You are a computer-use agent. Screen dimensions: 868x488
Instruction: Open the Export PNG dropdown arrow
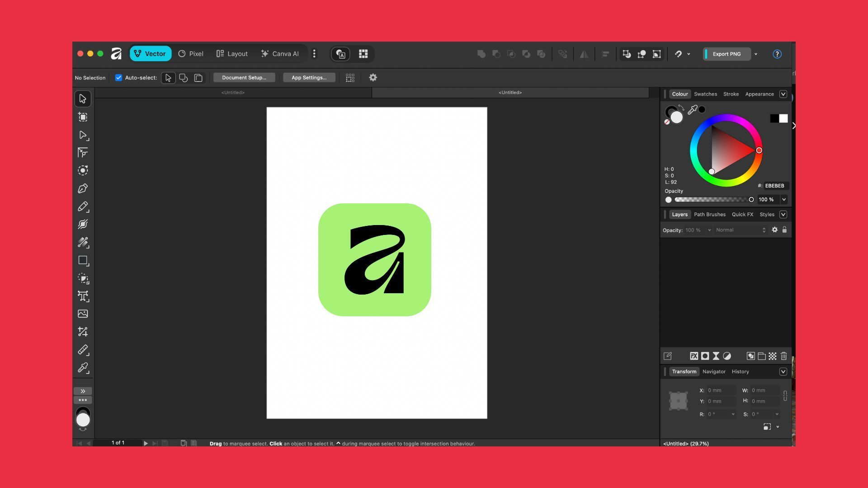(x=756, y=54)
